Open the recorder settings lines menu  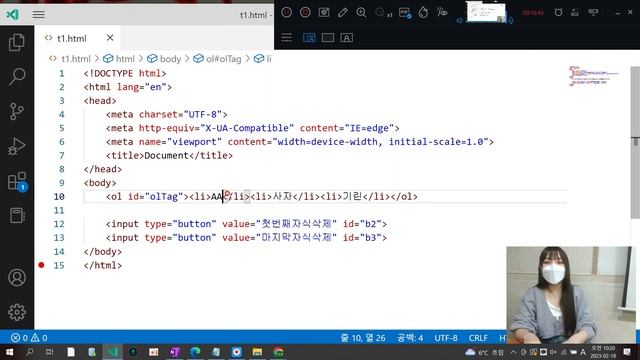(287, 38)
